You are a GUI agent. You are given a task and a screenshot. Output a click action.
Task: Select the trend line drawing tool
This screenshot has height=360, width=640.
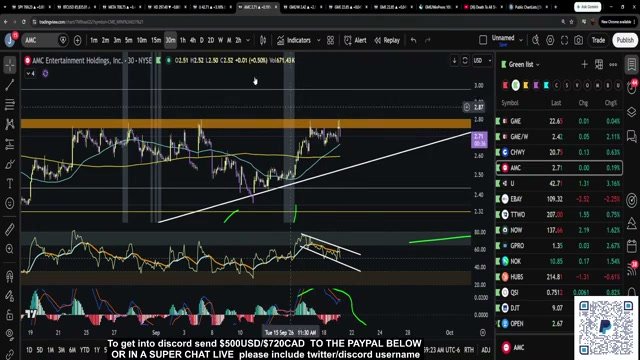[10, 85]
